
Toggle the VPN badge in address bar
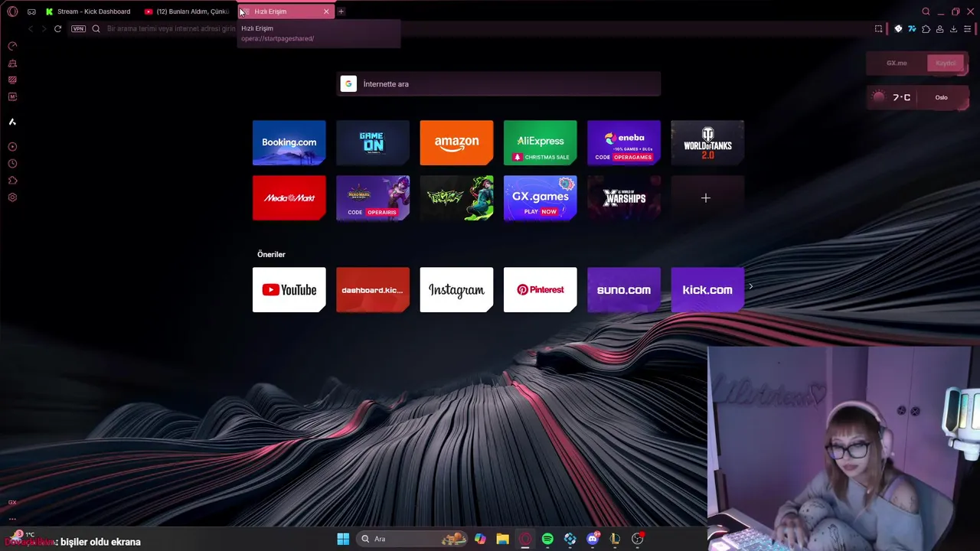point(78,28)
